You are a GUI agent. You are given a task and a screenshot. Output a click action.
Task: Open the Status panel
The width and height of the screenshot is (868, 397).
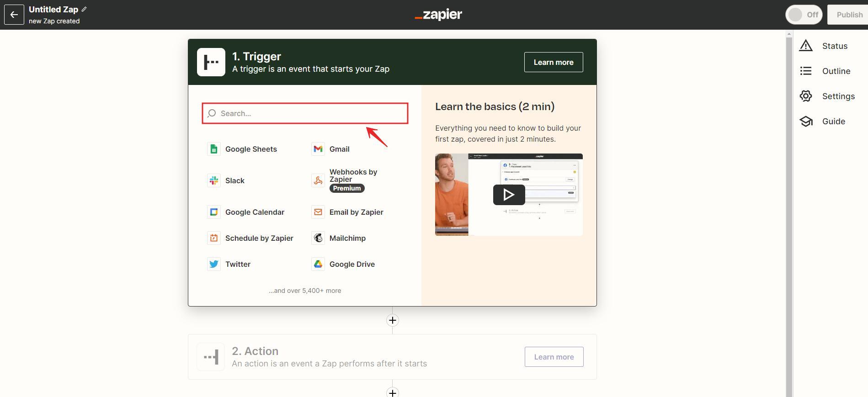(x=824, y=46)
